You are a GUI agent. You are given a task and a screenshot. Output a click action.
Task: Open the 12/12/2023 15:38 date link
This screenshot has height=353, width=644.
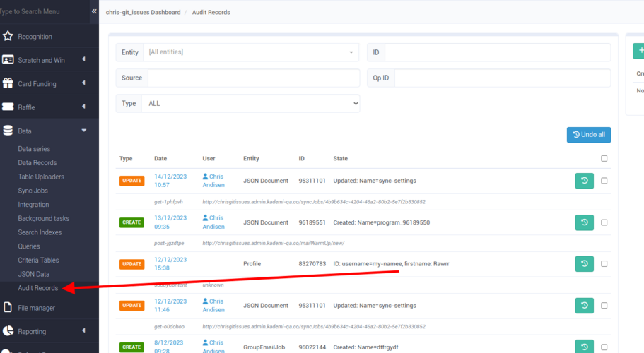170,263
